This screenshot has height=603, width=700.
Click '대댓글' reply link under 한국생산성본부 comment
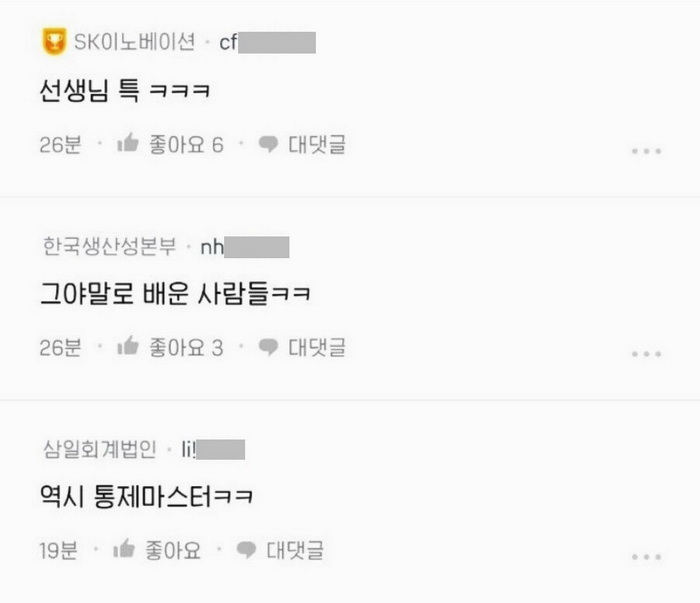(x=317, y=348)
